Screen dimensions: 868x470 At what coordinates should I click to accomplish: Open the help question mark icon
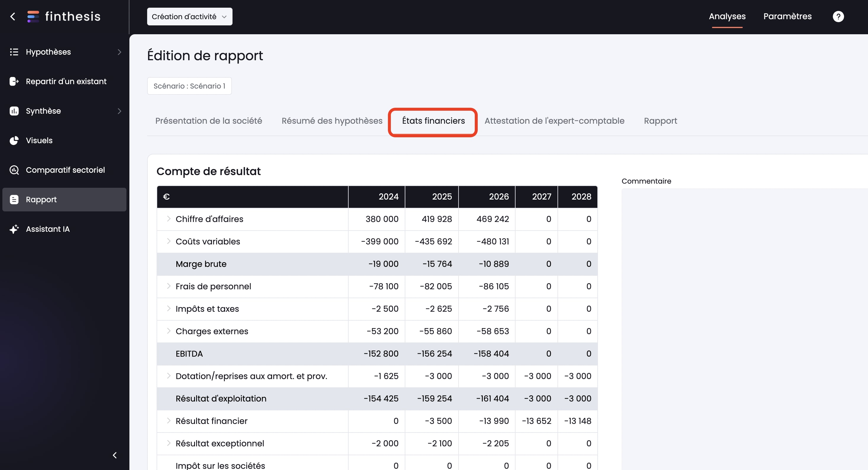[x=838, y=17]
